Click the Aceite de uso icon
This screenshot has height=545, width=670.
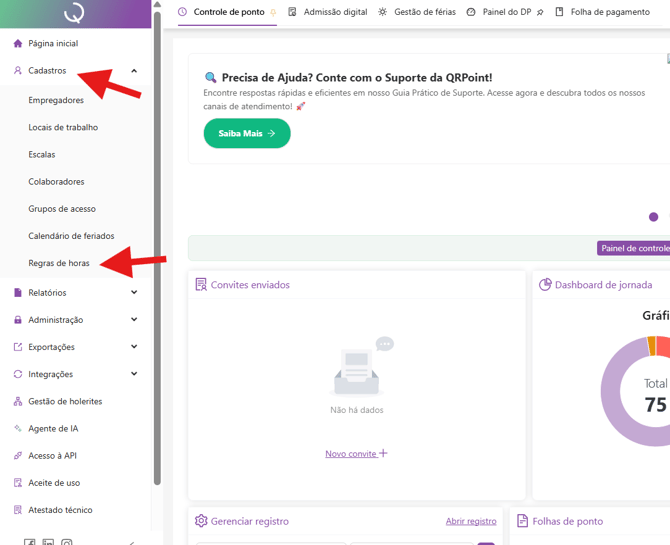click(18, 482)
